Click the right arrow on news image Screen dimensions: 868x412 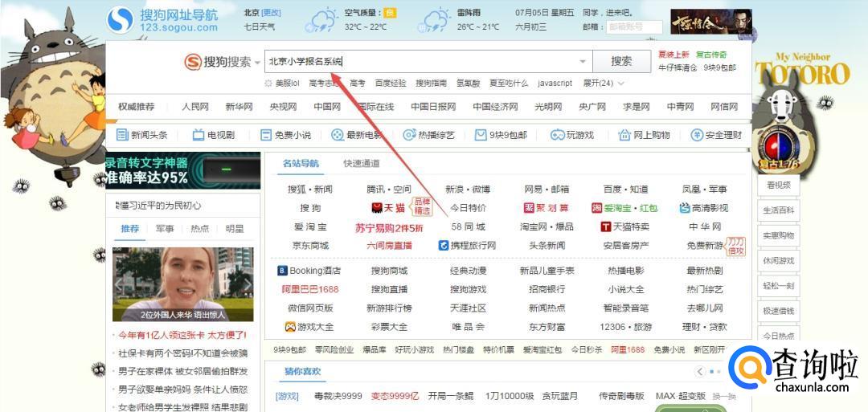coord(248,285)
